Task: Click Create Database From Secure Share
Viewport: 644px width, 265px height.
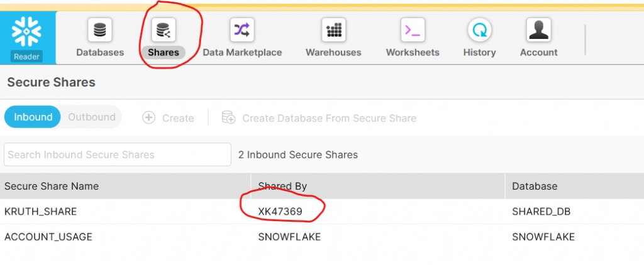Action: pyautogui.click(x=319, y=118)
